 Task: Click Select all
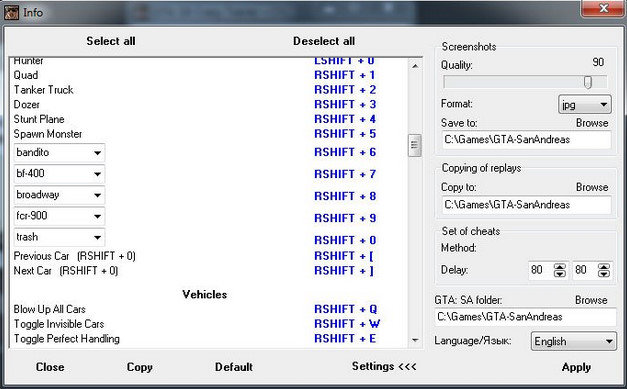111,41
